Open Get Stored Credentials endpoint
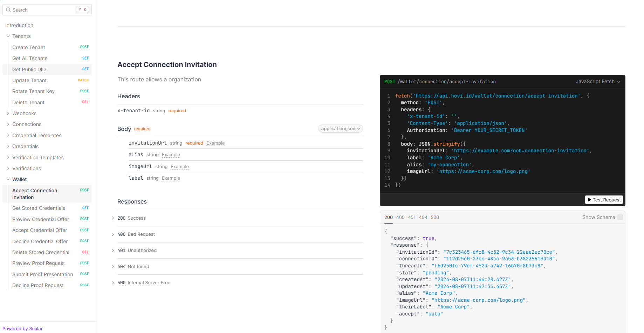The height and width of the screenshot is (333, 644). [39, 208]
